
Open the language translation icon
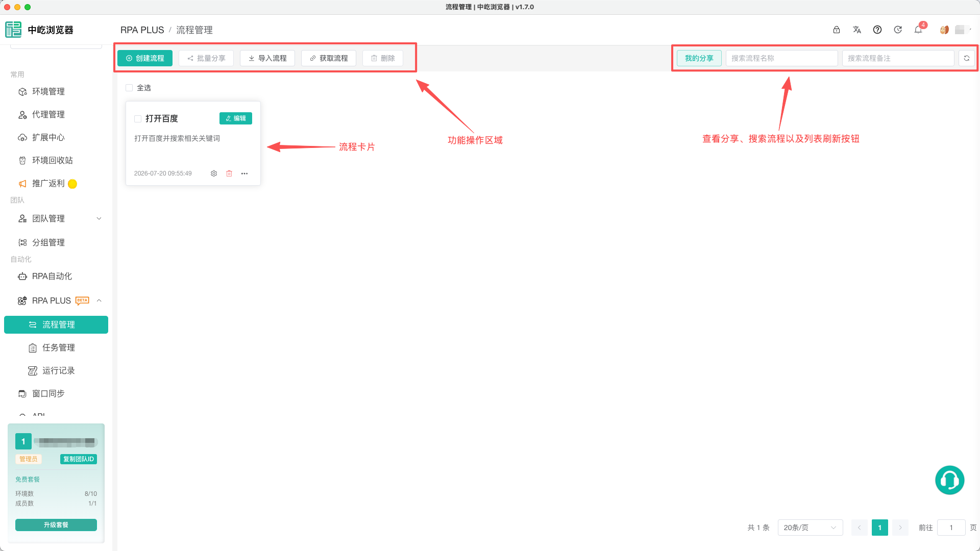857,30
